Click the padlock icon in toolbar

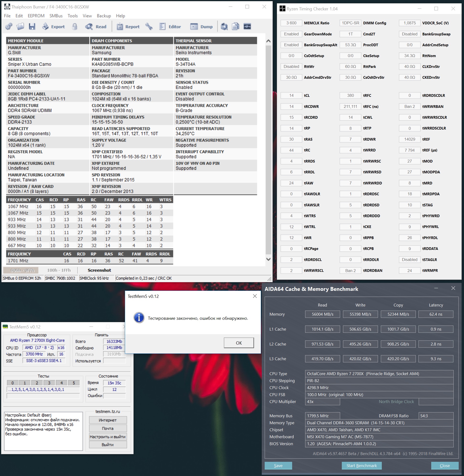tap(75, 26)
